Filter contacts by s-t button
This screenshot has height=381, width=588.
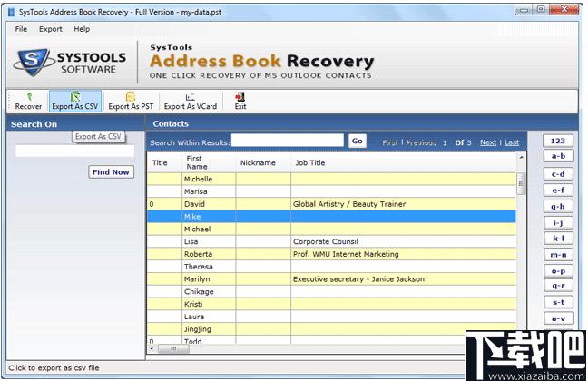(x=558, y=302)
